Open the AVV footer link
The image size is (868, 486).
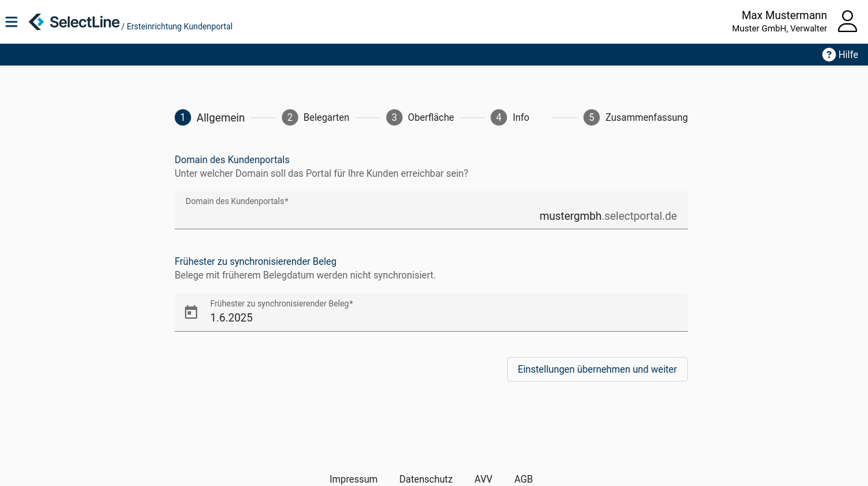click(x=483, y=479)
